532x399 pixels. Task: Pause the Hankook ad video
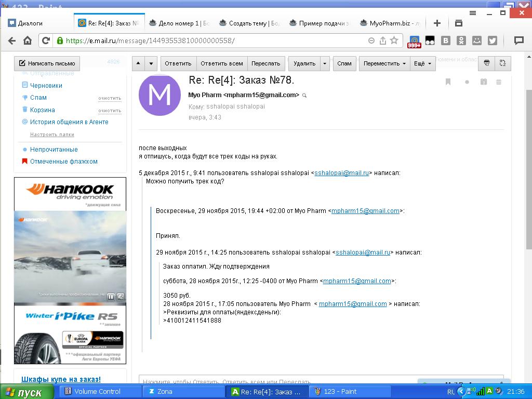click(111, 297)
